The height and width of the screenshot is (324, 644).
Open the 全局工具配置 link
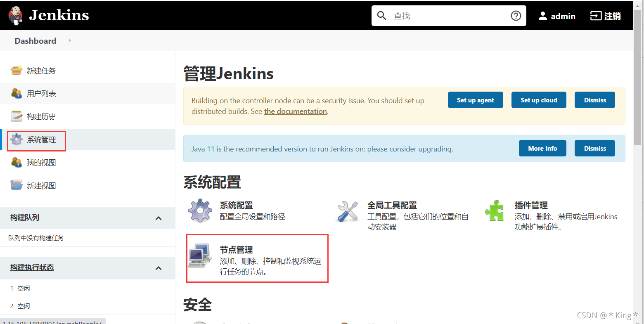392,205
